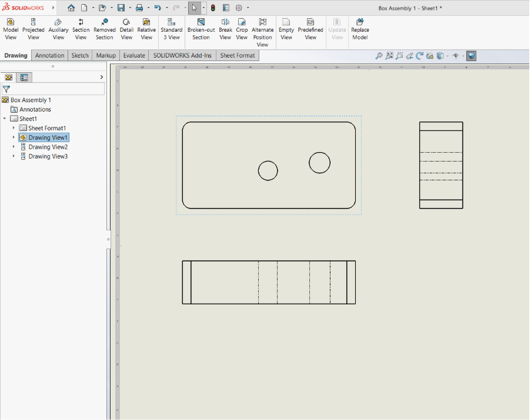Use the Crop View tool
Viewport: 531px width, 420px height.
[x=242, y=29]
